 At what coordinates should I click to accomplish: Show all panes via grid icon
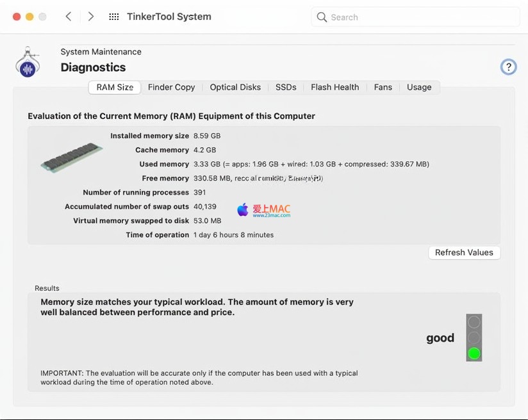pos(114,17)
